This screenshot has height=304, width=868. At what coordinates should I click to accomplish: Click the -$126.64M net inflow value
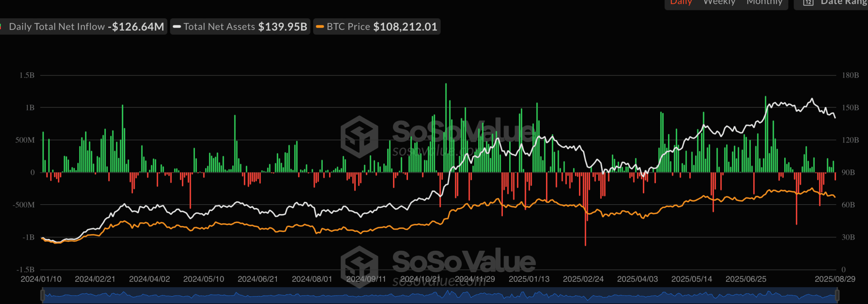pyautogui.click(x=136, y=27)
